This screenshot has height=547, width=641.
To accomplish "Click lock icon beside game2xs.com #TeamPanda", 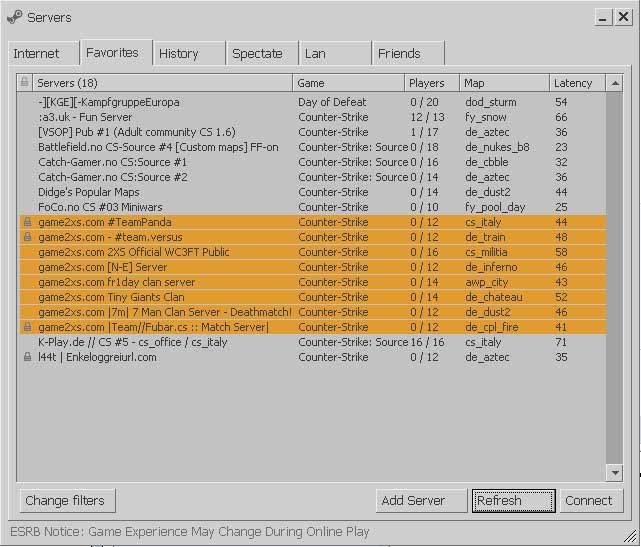I will [x=27, y=222].
